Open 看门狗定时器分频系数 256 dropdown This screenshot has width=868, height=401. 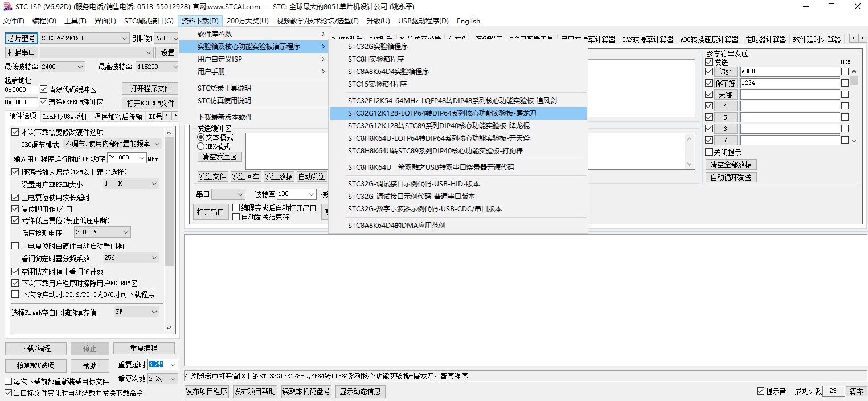click(131, 258)
